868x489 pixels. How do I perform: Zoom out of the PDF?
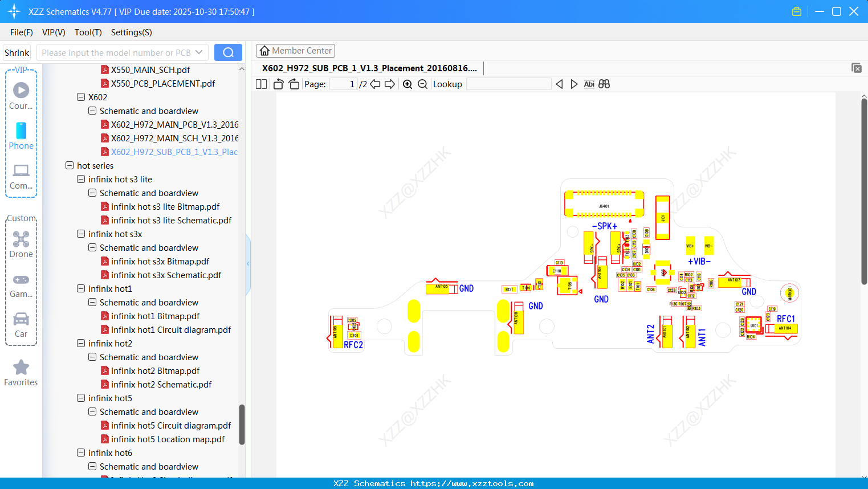422,84
